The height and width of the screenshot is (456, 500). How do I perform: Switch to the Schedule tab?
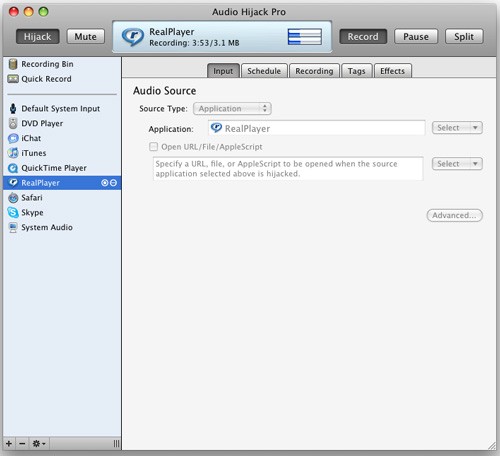click(264, 71)
